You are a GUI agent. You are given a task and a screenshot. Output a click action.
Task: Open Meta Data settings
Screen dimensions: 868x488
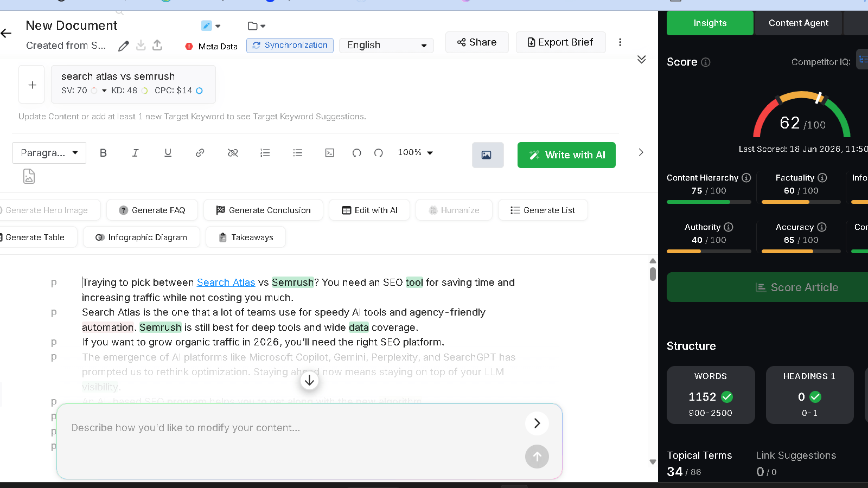pos(212,46)
